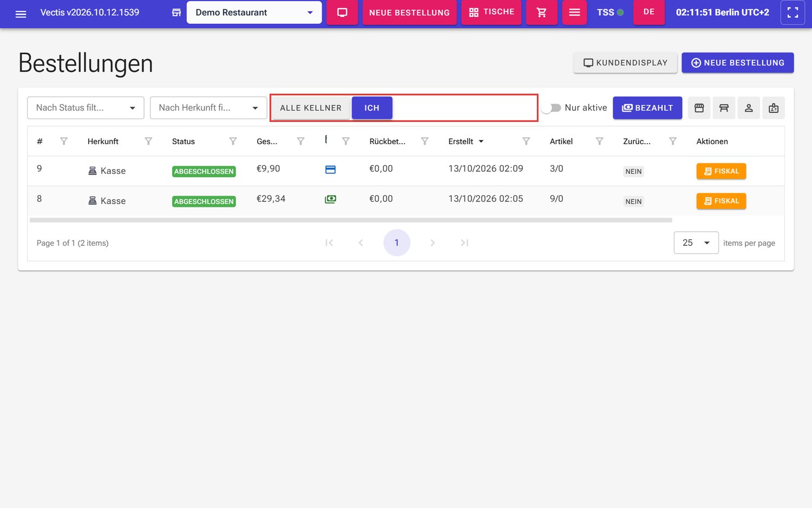Image resolution: width=812 pixels, height=508 pixels.
Task: Click the ID badge icon button in the filter bar
Action: coord(774,108)
